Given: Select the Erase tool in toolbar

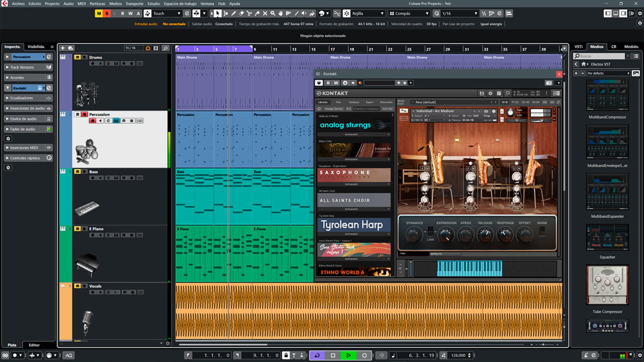Looking at the screenshot, I should click(x=241, y=13).
